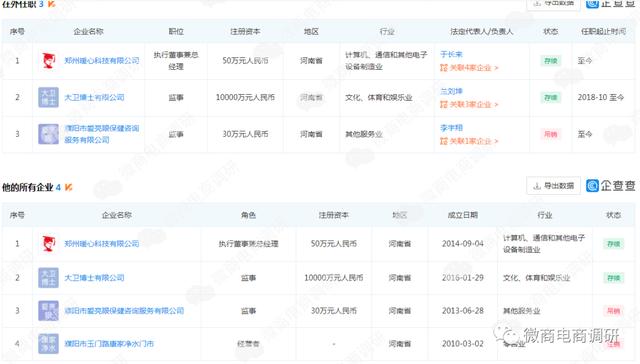This screenshot has height=364, width=640.
Task: Click 企查查 logo at top right corner
Action: pos(611,4)
